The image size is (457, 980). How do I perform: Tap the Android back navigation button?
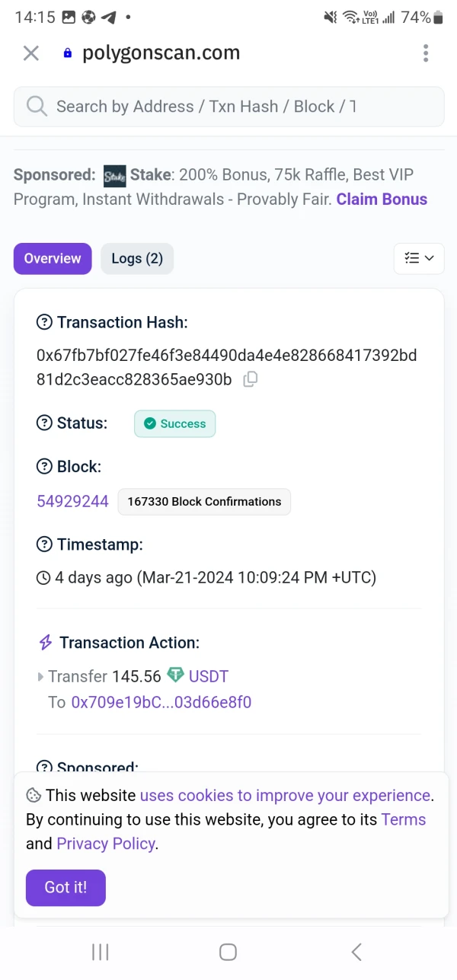(356, 952)
